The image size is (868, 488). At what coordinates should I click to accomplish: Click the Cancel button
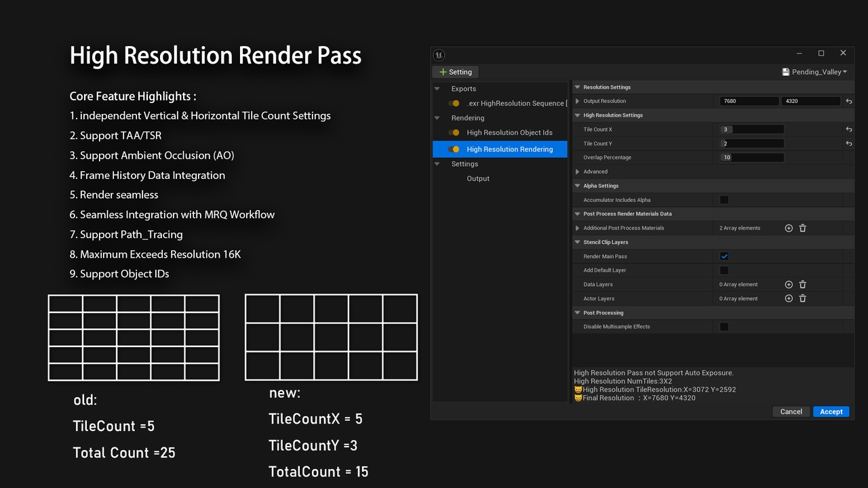click(791, 411)
